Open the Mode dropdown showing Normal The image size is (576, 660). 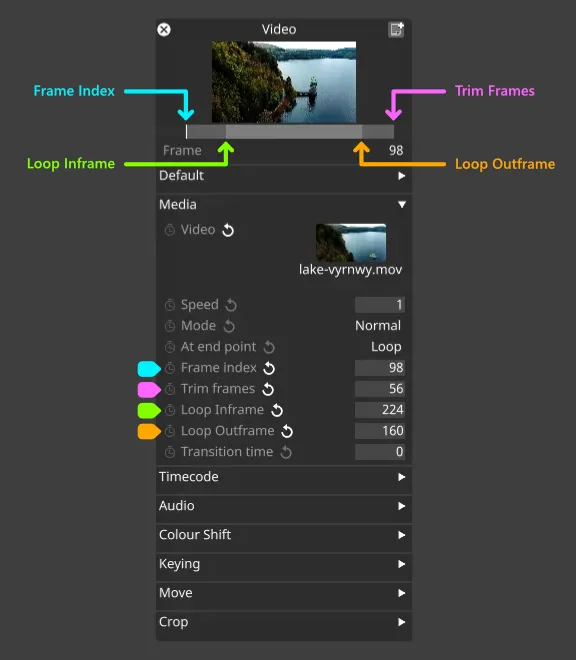pos(378,326)
